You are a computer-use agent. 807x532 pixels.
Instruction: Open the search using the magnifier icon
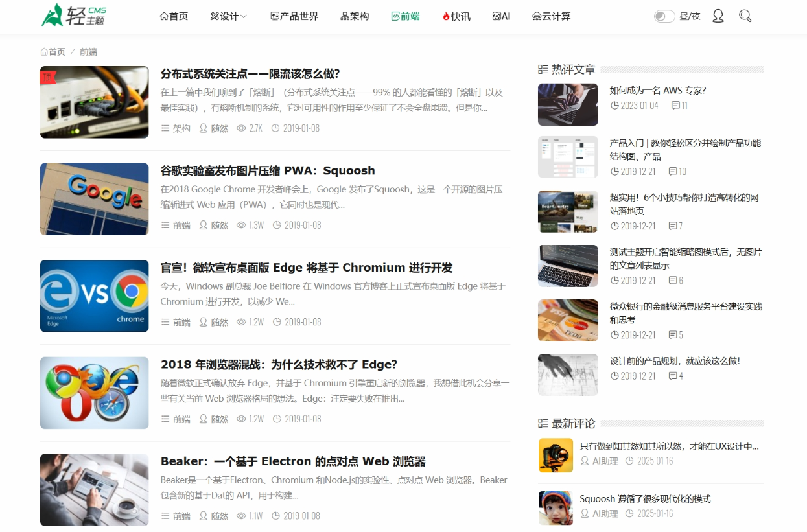click(x=745, y=15)
